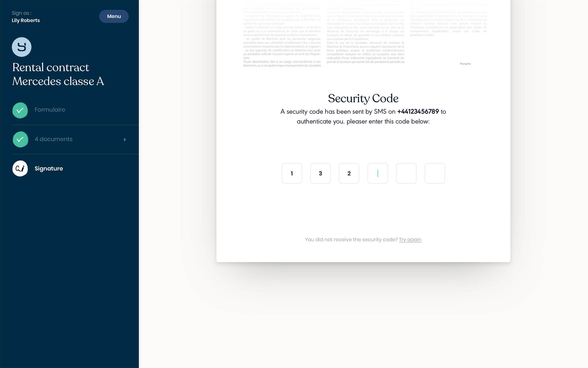Screen dimensions: 588x368
Task: Click the Try again link
Action: (410, 240)
